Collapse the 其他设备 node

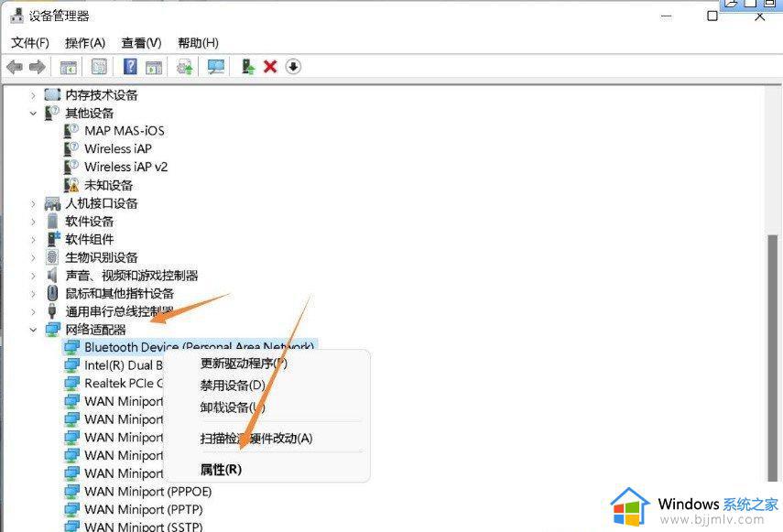(x=33, y=114)
